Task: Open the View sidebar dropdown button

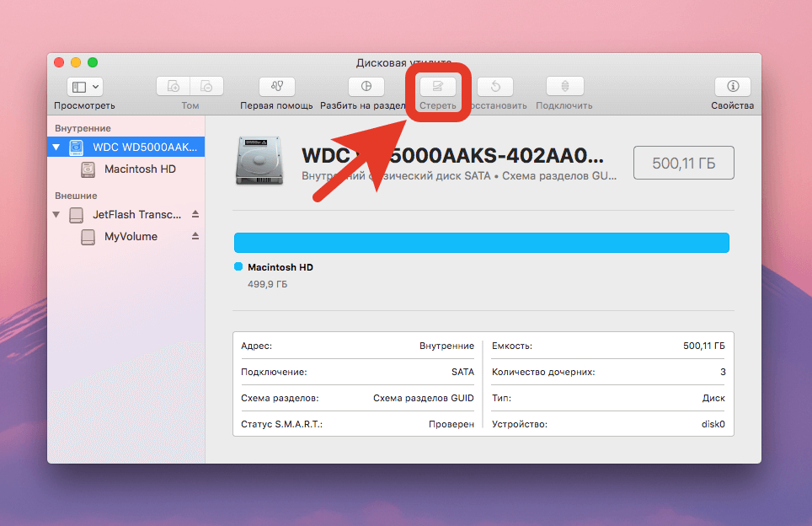Action: click(x=85, y=87)
